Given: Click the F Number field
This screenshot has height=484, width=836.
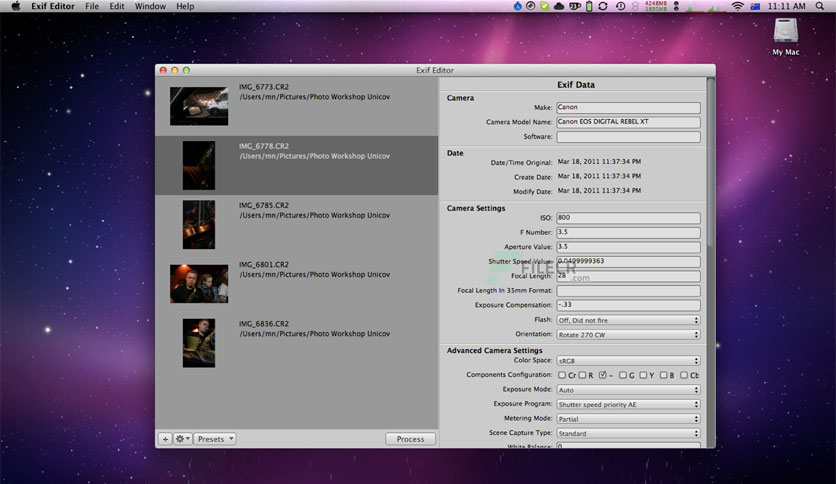Looking at the screenshot, I should tap(628, 232).
